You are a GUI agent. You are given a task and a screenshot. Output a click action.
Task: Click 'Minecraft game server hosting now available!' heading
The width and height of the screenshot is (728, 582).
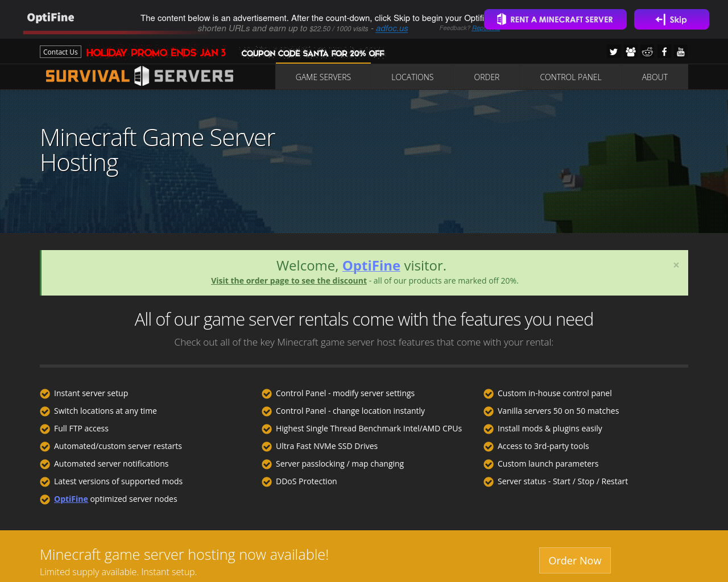[x=184, y=555]
